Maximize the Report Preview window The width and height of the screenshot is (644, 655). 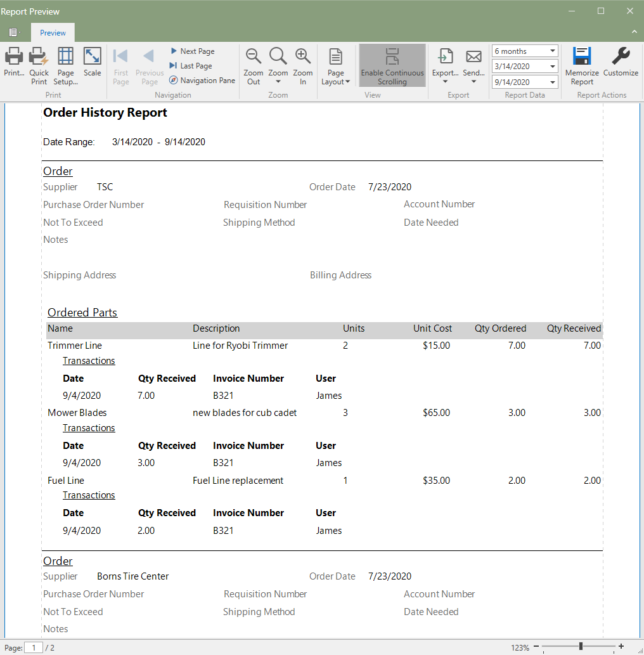point(601,11)
